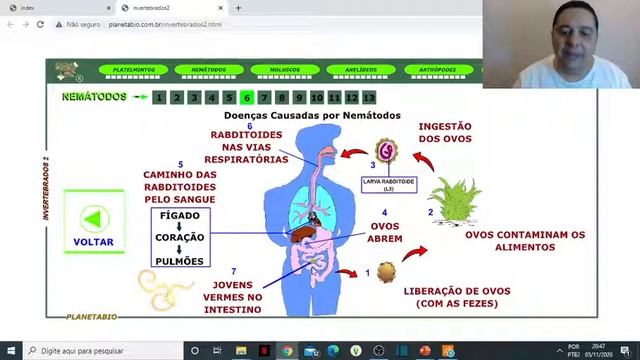Go to Nemátodos page 13
The width and height of the screenshot is (640, 360).
click(x=369, y=98)
